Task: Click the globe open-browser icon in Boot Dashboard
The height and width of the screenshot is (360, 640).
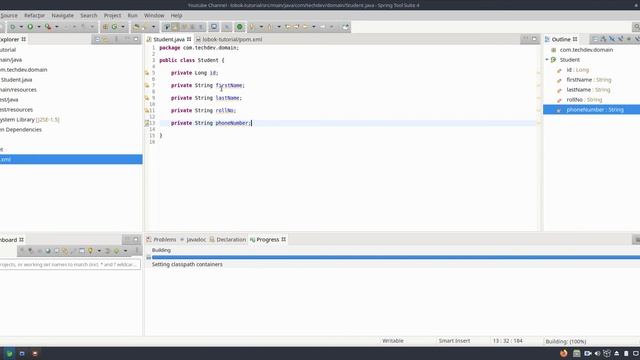Action: point(48,251)
